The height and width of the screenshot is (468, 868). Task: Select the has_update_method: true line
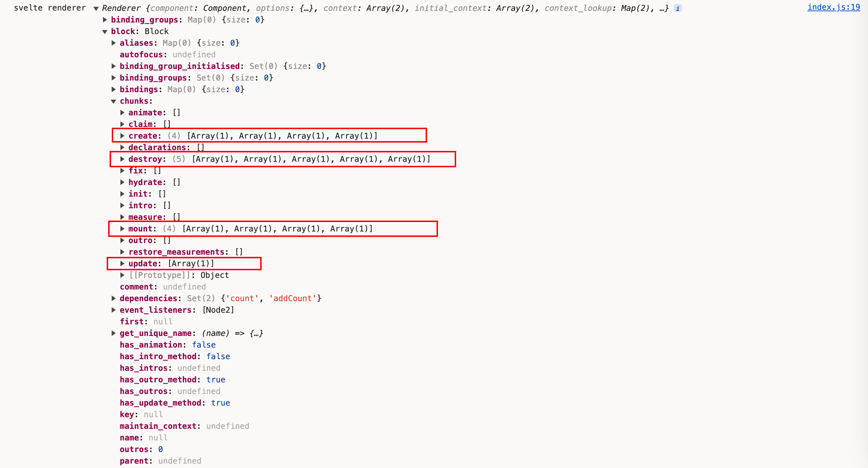175,403
